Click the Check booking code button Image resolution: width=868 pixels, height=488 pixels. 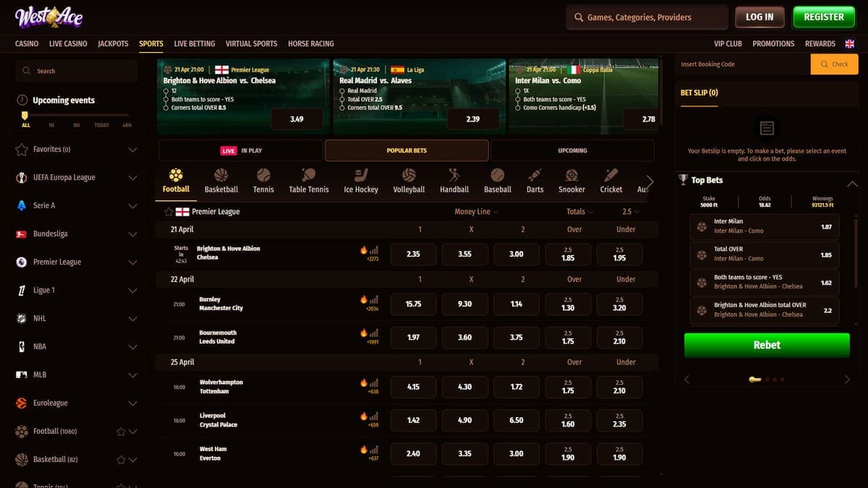834,64
